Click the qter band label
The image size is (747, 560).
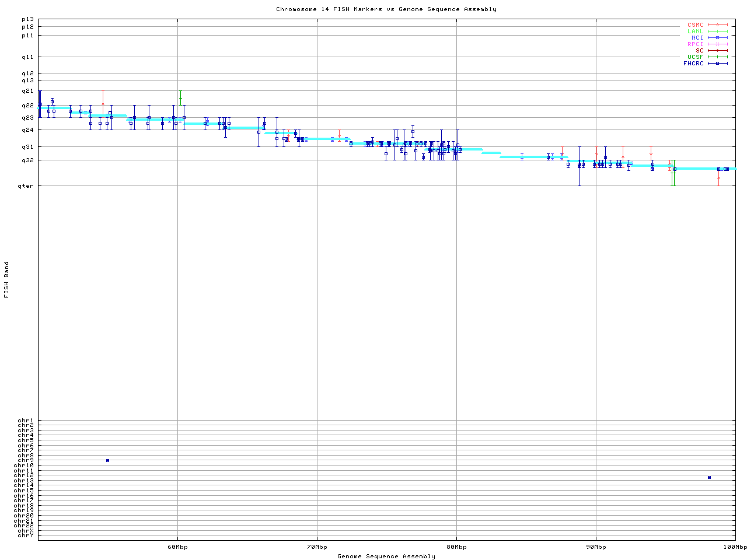tap(27, 186)
